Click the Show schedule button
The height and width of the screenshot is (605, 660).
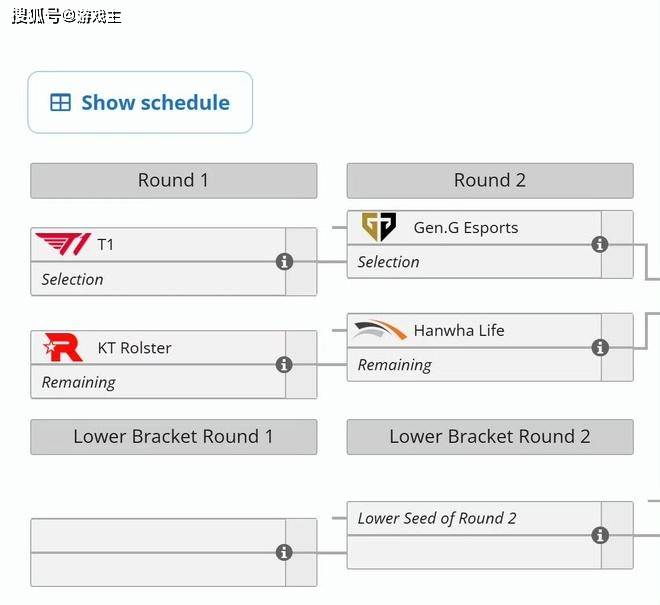point(140,102)
